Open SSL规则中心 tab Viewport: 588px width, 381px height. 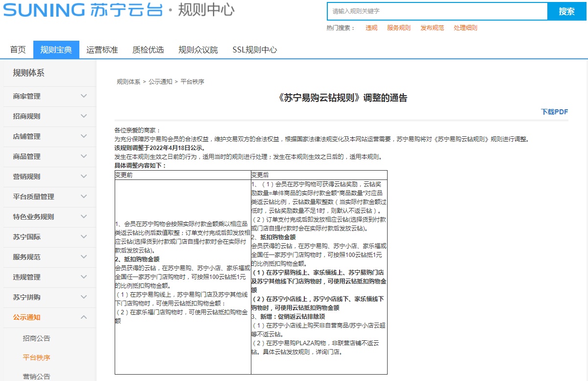point(254,50)
